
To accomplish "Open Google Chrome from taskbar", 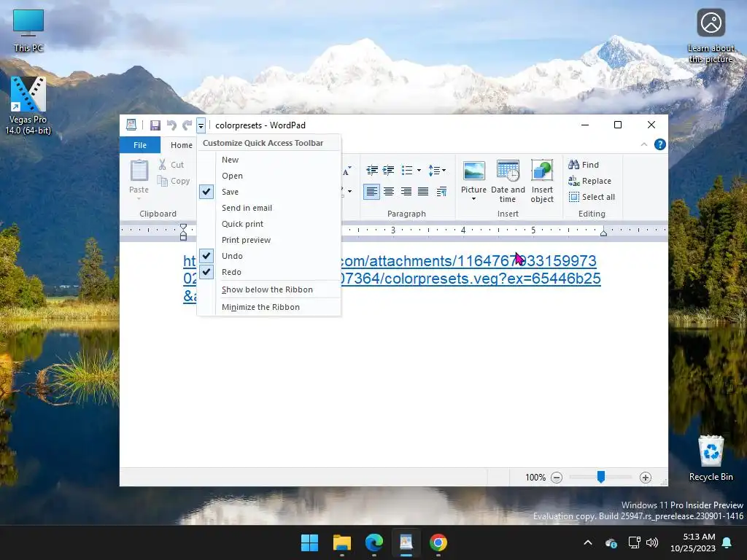I will 438,542.
